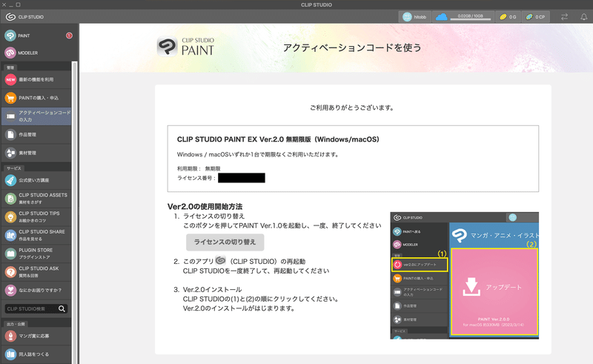Screen dimensions: 593x364
Task: Open the CLIP STUDIO ASK question icon
Action: (x=10, y=272)
